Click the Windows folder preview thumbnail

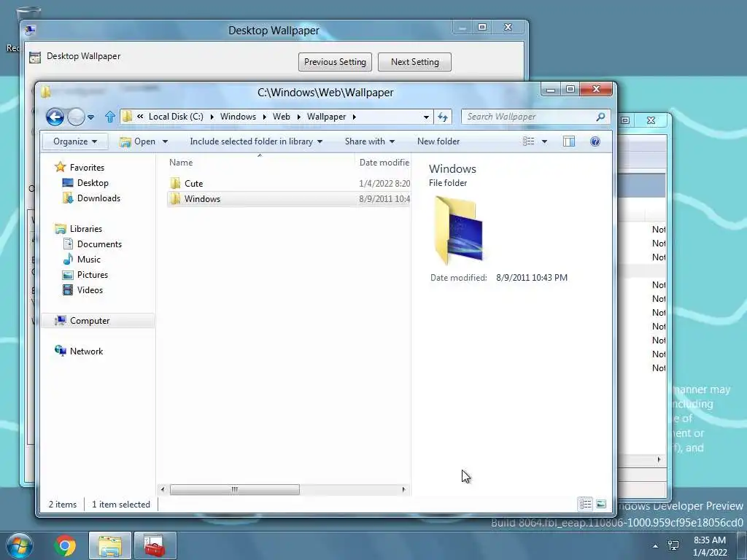(458, 230)
